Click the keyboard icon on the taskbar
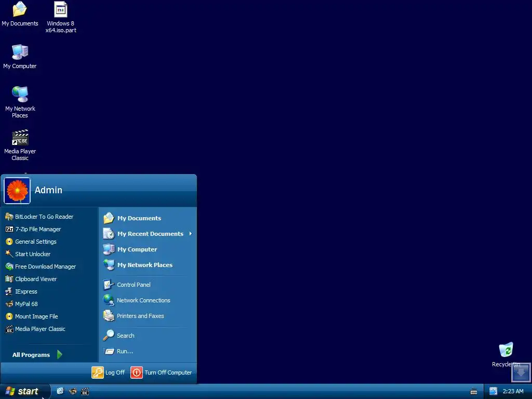The image size is (532, 399). pyautogui.click(x=474, y=392)
